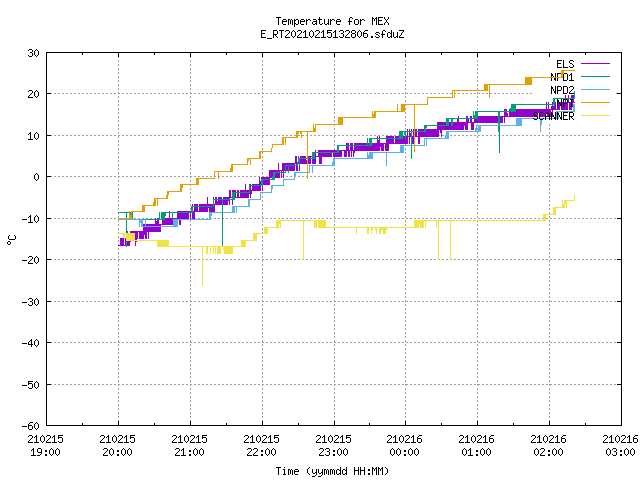Image resolution: width=640 pixels, height=480 pixels.
Task: Click the x-axis label 210215 19:00
Action: pyautogui.click(x=46, y=446)
